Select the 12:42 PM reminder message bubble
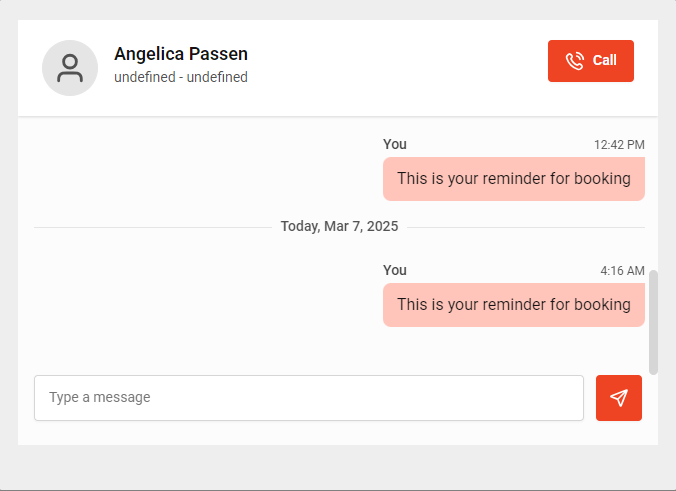The image size is (676, 491). (513, 179)
